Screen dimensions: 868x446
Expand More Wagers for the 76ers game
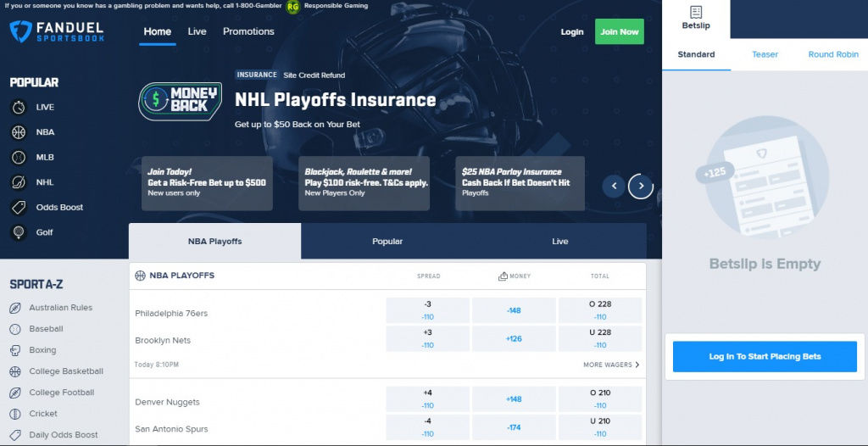[611, 365]
